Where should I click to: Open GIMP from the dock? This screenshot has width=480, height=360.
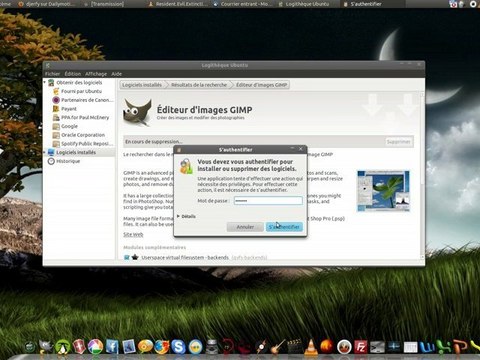click(46, 347)
